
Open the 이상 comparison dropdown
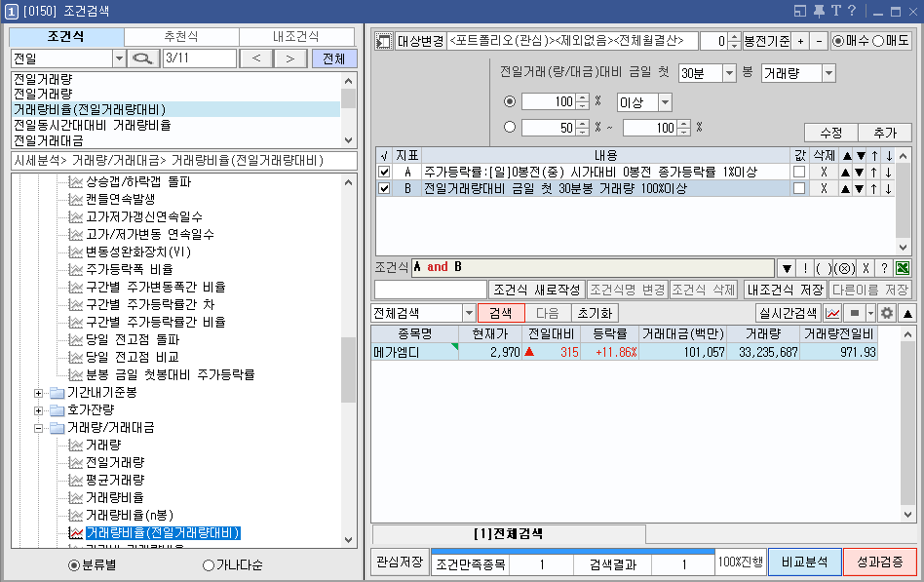666,102
